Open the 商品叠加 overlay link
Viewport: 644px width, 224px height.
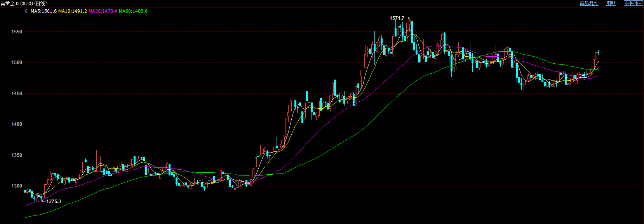click(589, 3)
